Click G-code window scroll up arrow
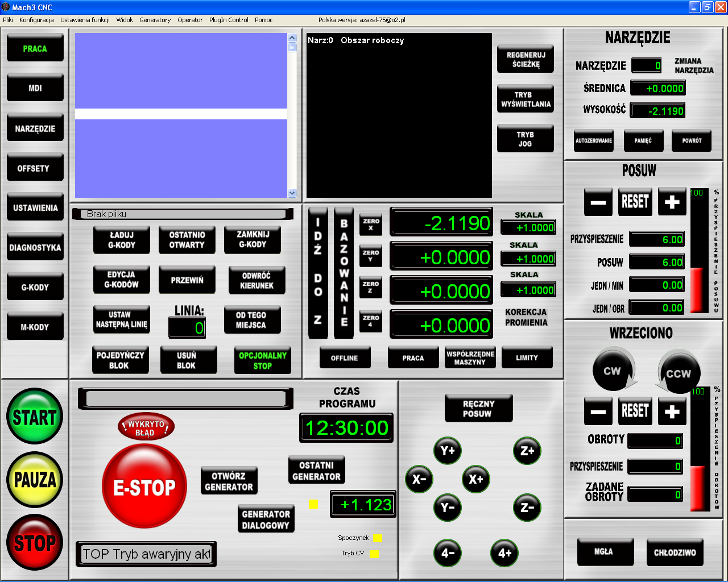 pos(292,38)
